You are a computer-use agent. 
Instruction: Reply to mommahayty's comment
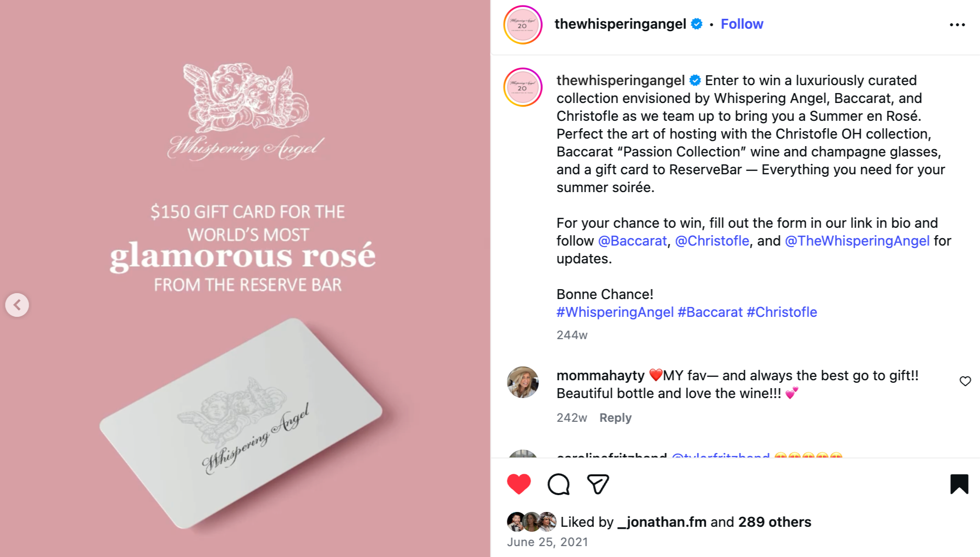click(615, 418)
